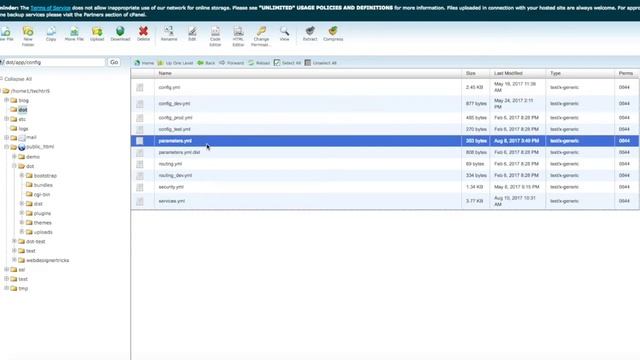Click Select All in navigation bar
Image resolution: width=640 pixels, height=360 pixels.
click(x=287, y=63)
